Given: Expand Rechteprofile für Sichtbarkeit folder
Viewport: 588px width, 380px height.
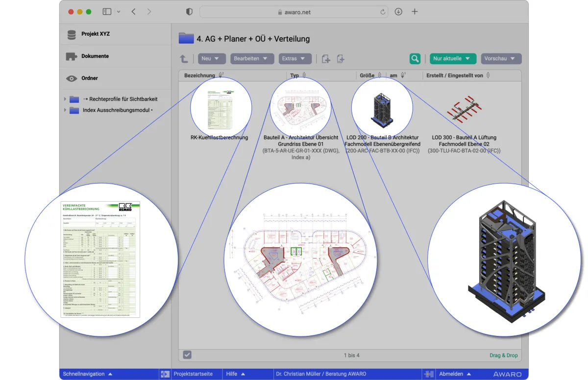Looking at the screenshot, I should pyautogui.click(x=65, y=99).
